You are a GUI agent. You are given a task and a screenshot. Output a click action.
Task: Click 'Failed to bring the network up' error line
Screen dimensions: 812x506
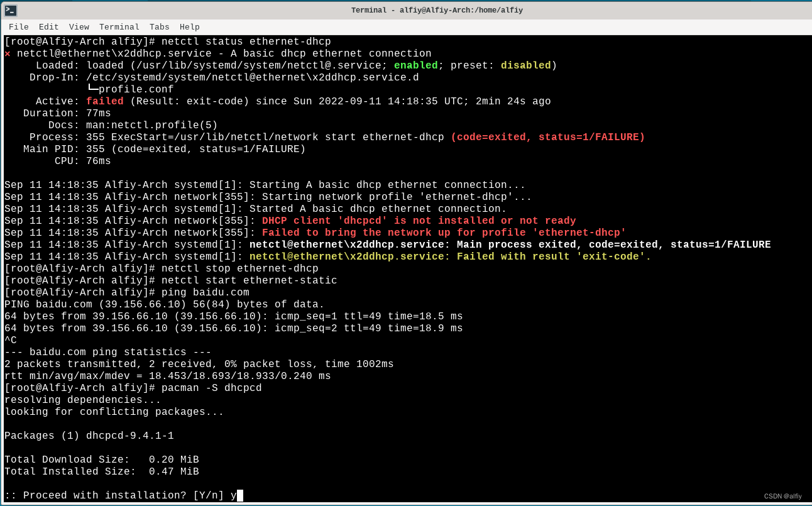pyautogui.click(x=444, y=233)
